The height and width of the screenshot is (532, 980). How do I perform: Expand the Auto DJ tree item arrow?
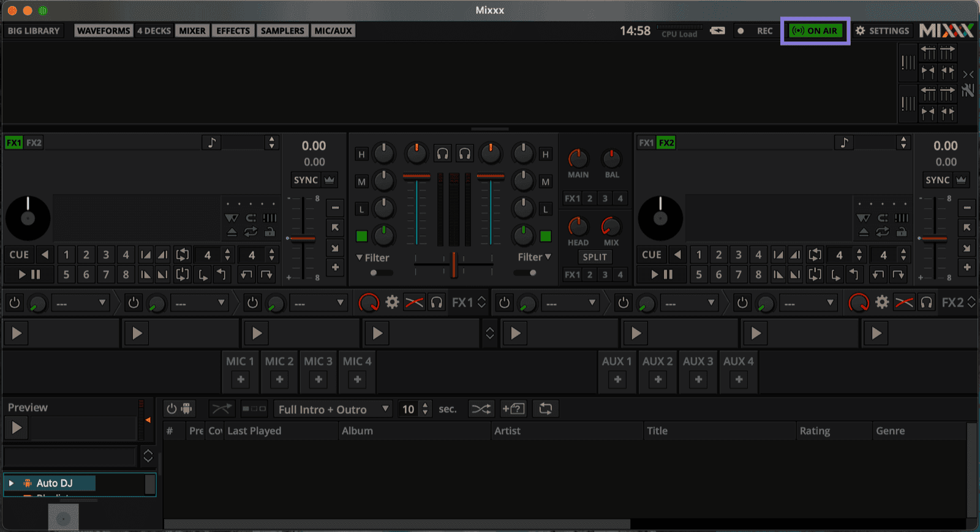(x=11, y=483)
